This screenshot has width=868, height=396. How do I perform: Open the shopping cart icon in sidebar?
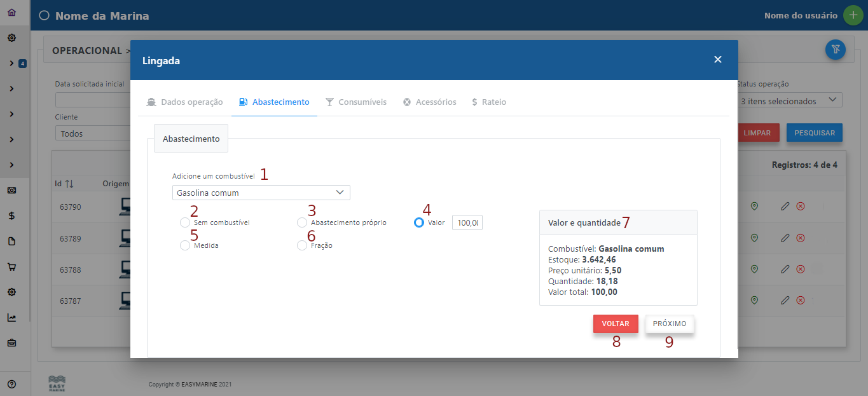click(11, 267)
